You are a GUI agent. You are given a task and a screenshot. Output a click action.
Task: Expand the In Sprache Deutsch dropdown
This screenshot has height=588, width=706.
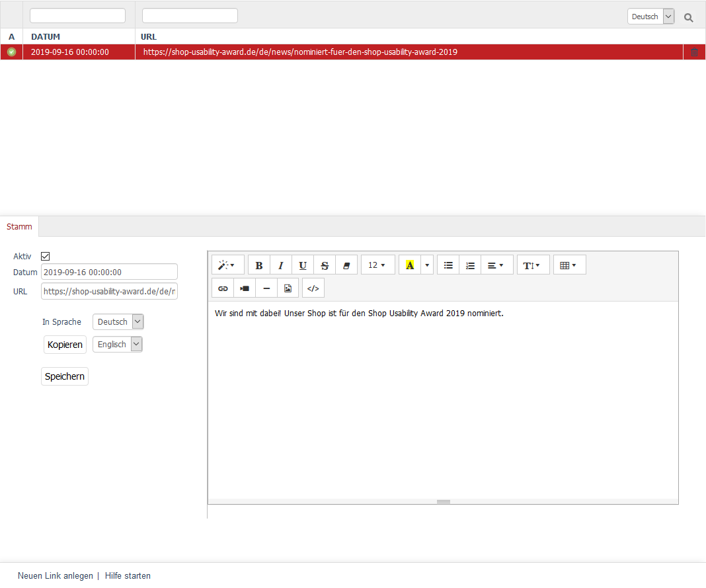tap(118, 322)
